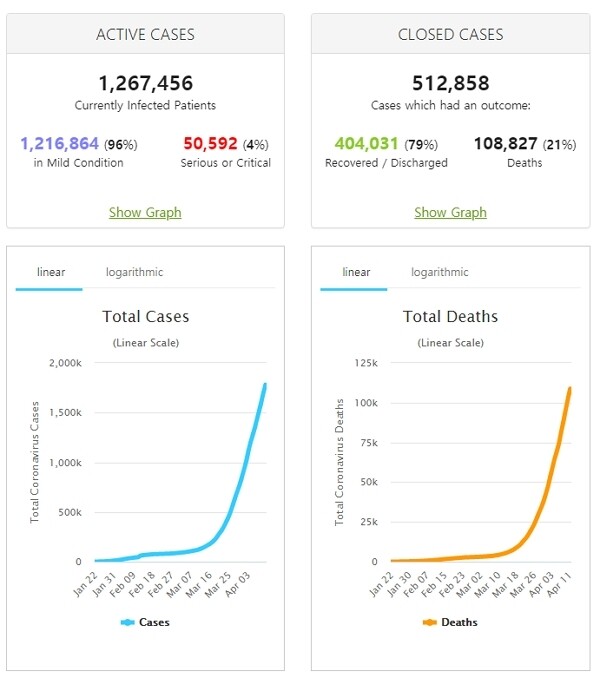Click the ACTIVE CASES panel header
Viewport: 600px width, 678px height.
click(145, 34)
